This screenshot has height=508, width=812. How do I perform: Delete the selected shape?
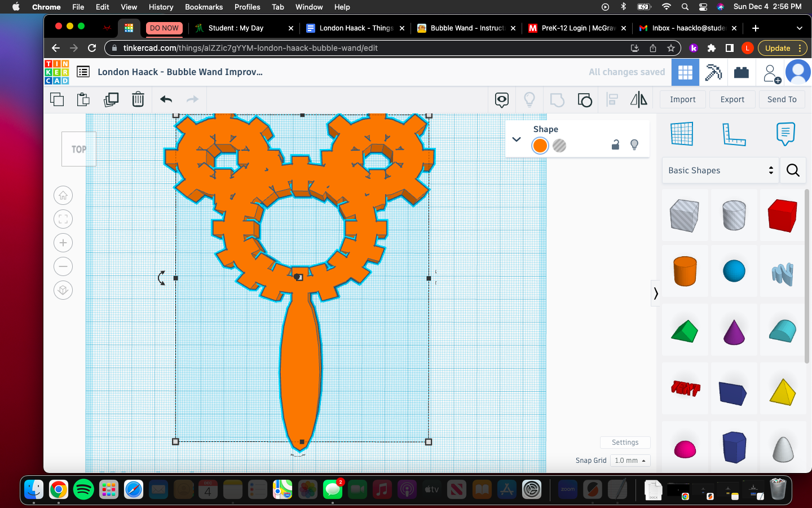[138, 99]
